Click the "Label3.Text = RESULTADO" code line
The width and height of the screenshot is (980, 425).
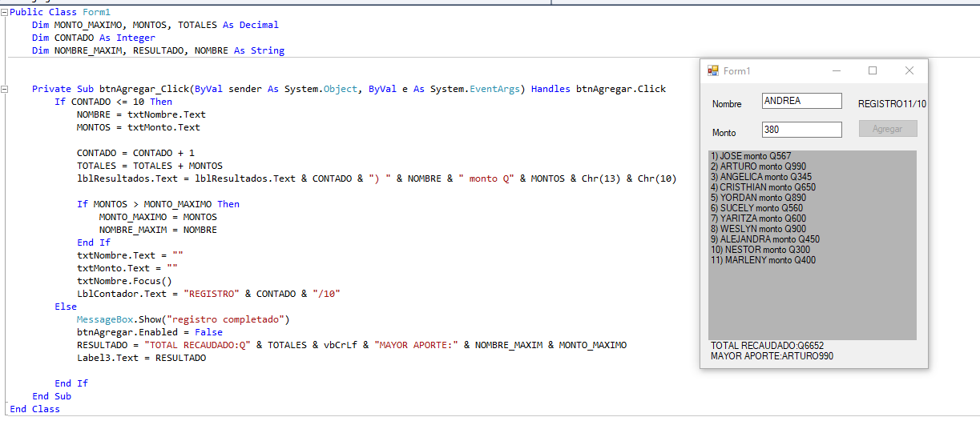click(141, 358)
